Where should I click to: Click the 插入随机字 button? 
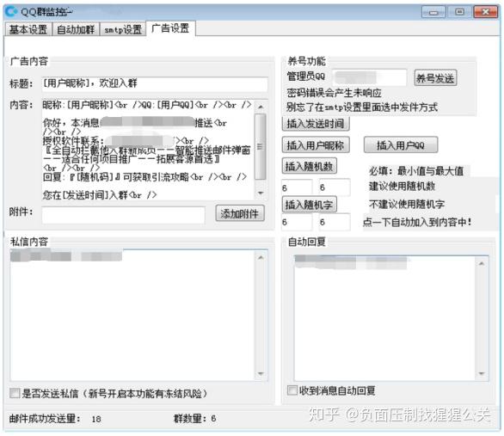(x=310, y=205)
